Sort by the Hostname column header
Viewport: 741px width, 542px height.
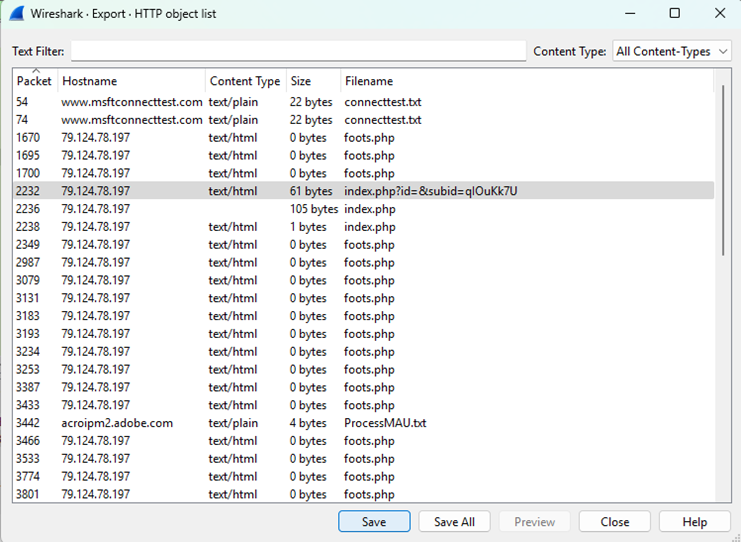pos(131,81)
